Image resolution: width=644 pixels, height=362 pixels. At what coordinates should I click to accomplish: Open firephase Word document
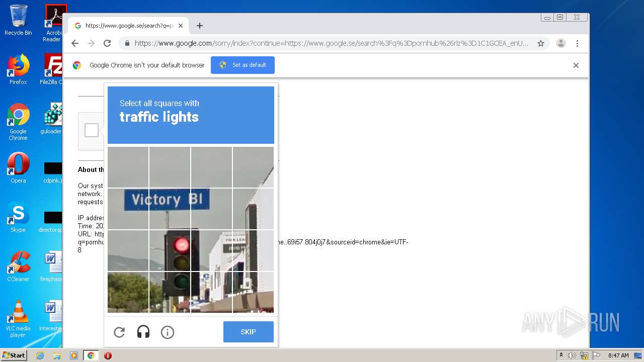pos(52,266)
